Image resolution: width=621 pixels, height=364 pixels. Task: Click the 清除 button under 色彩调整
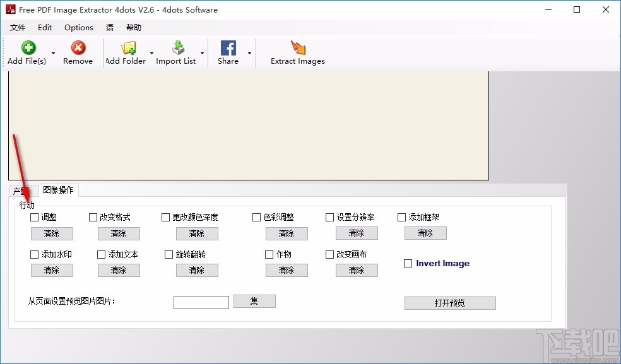(287, 233)
